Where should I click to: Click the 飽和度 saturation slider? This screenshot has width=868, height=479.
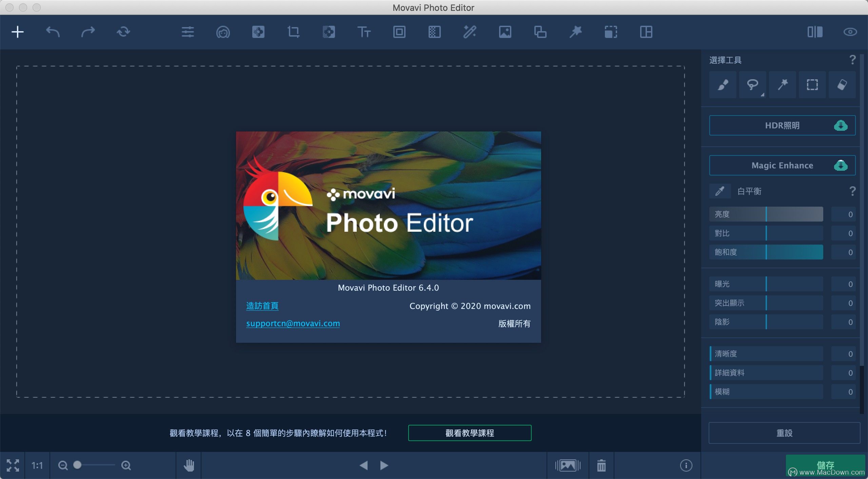click(766, 252)
